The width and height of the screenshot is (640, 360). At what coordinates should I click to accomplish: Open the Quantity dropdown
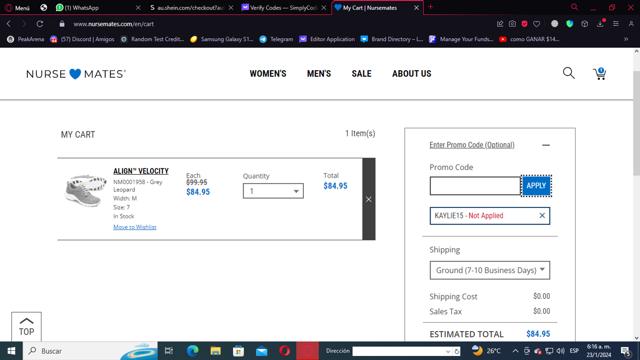(x=273, y=191)
